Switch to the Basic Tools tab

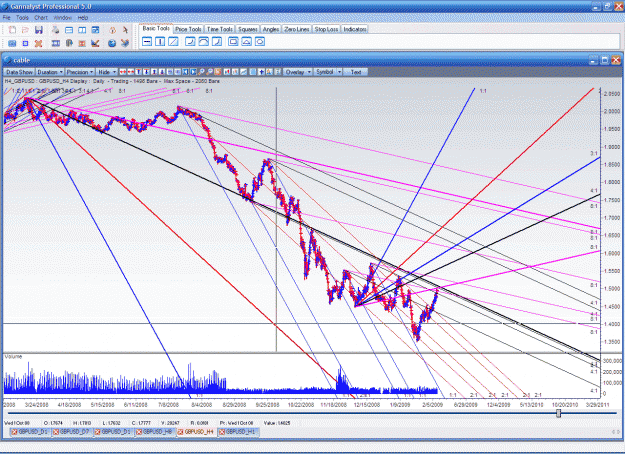[156, 29]
